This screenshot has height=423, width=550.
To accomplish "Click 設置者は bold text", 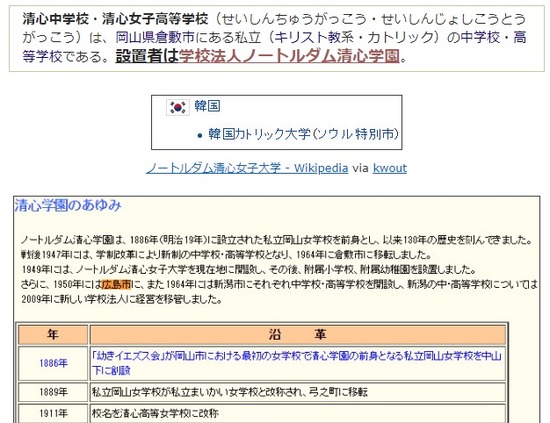I will point(147,56).
